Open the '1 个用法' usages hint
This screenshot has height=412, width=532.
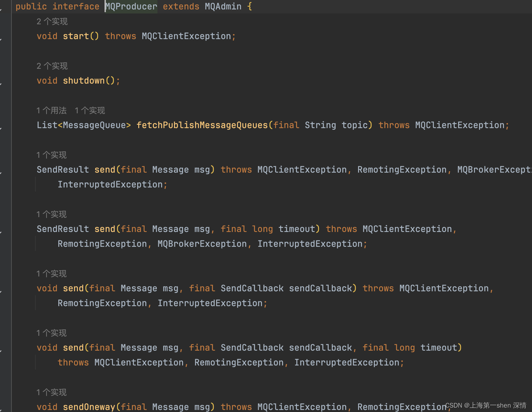click(52, 111)
